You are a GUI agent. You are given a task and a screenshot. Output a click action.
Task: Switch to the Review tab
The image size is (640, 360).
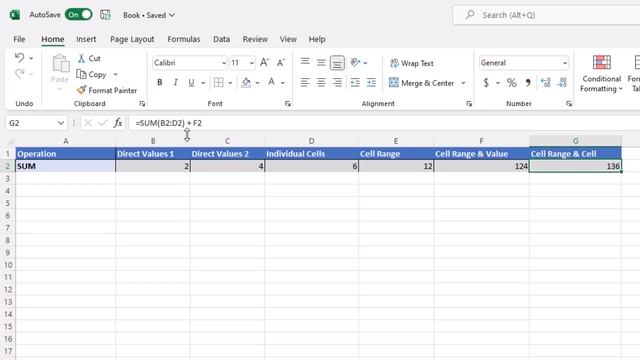255,39
